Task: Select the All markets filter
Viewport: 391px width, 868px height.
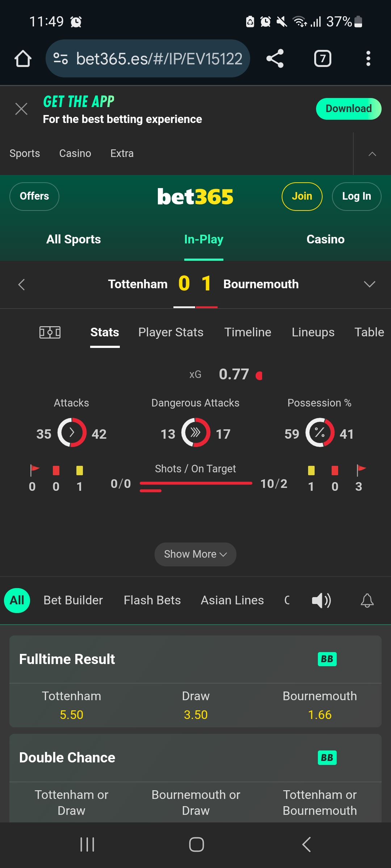Action: (x=17, y=600)
